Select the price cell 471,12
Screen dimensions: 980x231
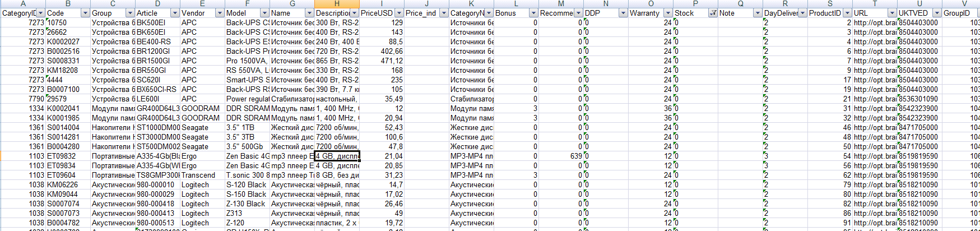(382, 61)
